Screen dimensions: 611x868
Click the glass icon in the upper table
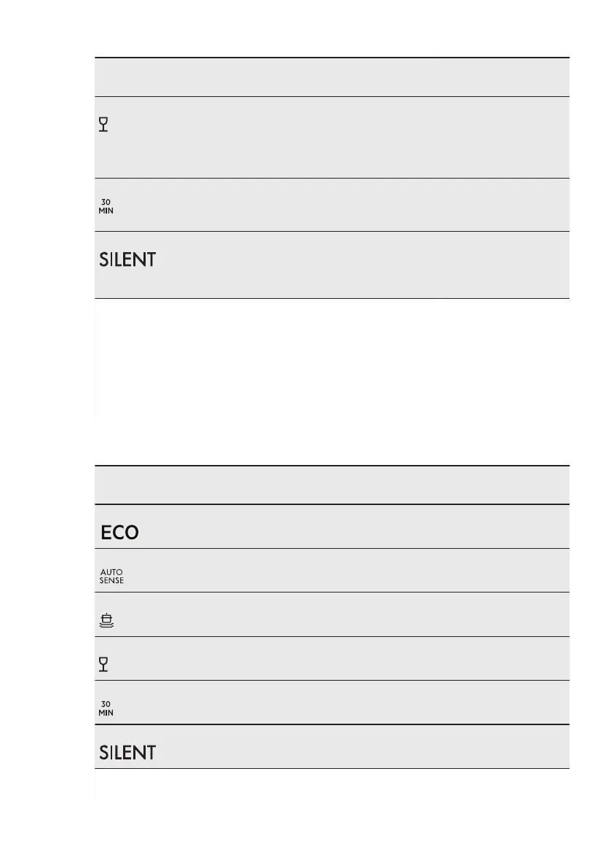tap(103, 125)
